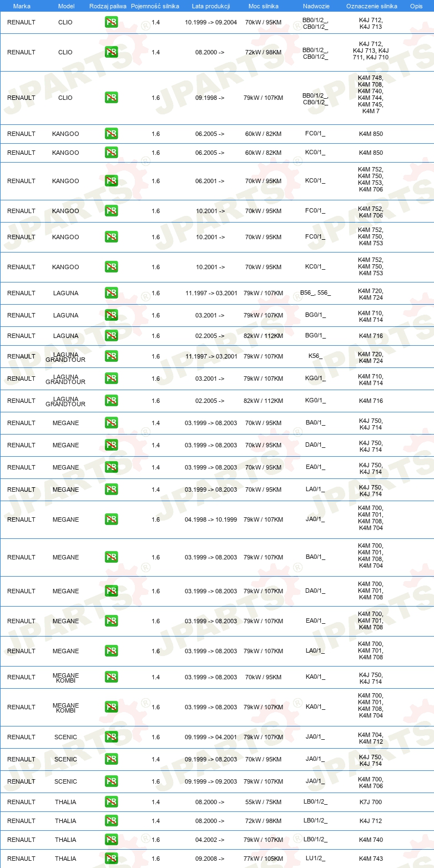This screenshot has width=434, height=868.
Task: Select the 09.1998 -> date cell
Action: 210,98
